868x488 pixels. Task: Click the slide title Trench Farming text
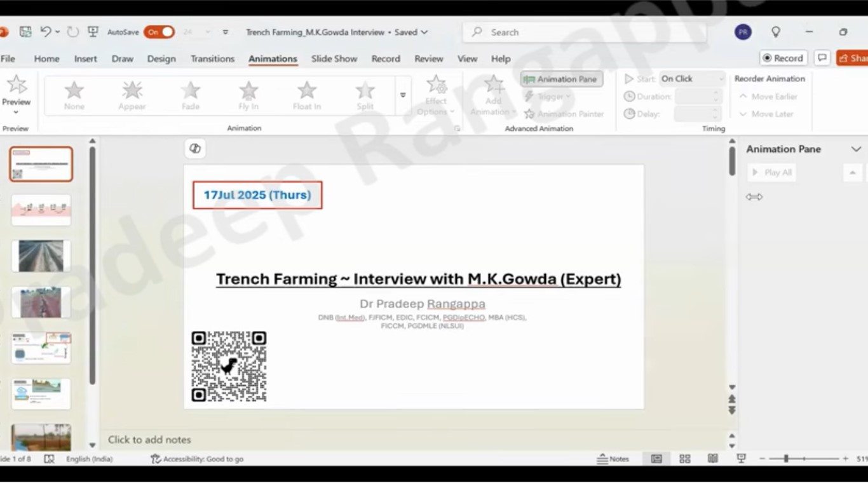(419, 279)
